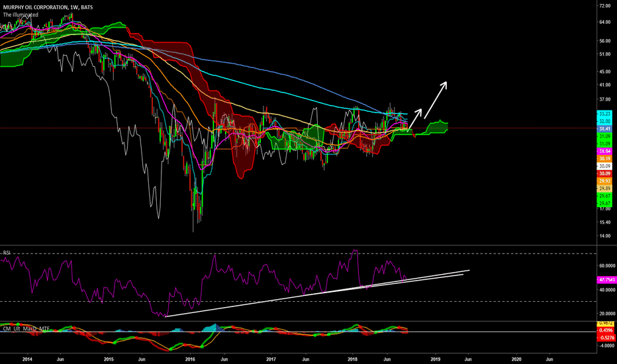The image size is (617, 364).
Task: Click the 2019 label on time axis
Action: tap(435, 359)
